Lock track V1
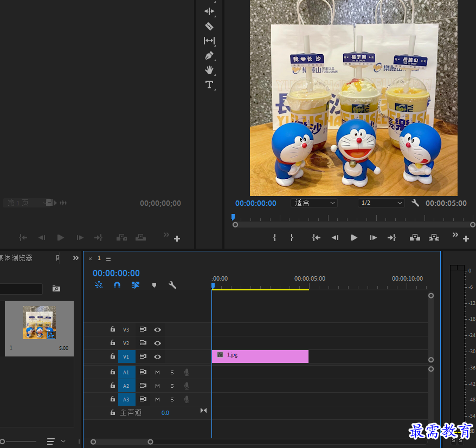 (113, 356)
